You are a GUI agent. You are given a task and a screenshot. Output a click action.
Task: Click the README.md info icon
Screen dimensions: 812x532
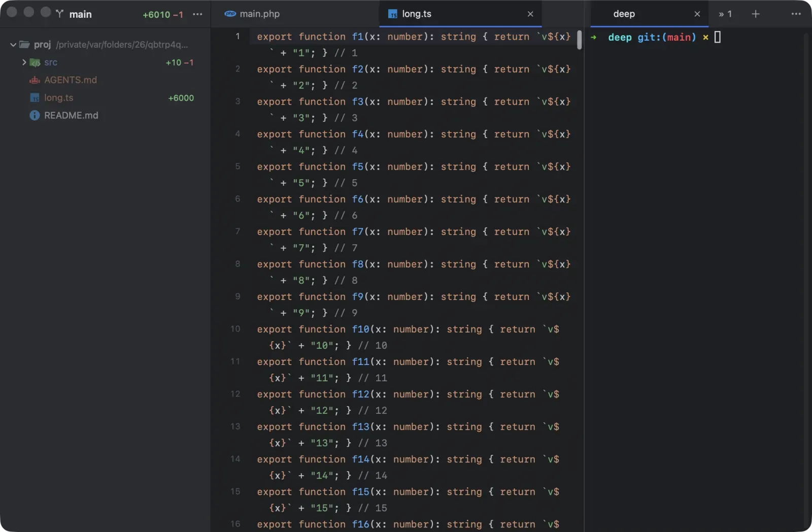tap(35, 115)
